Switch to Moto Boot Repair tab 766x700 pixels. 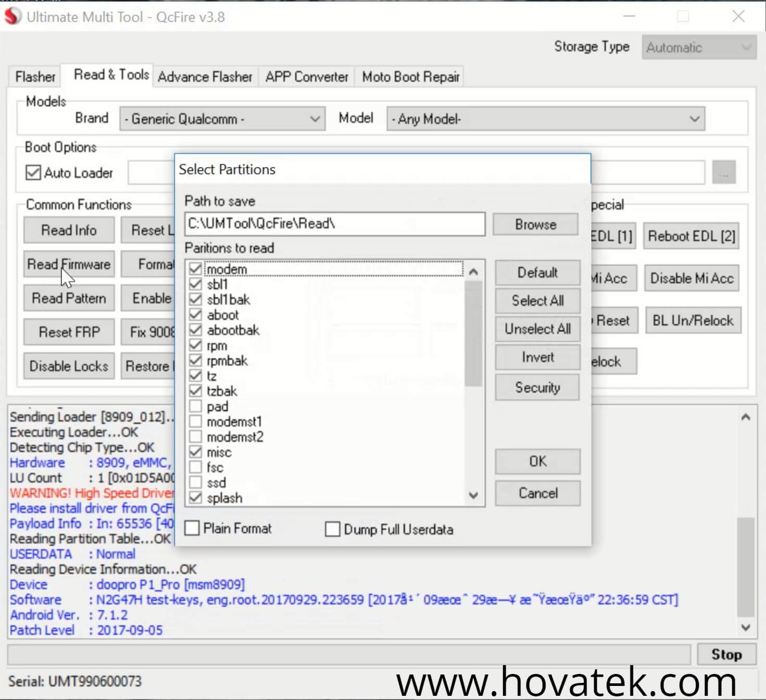(x=411, y=77)
